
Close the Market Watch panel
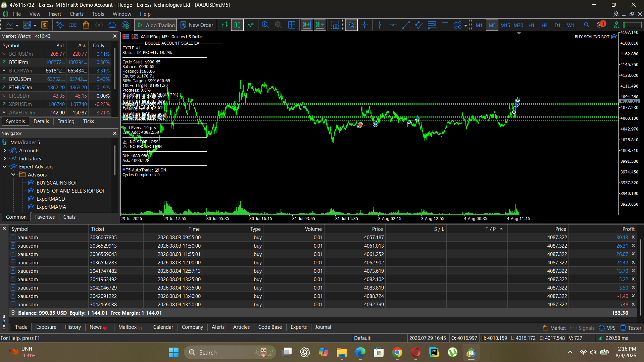pos(115,36)
